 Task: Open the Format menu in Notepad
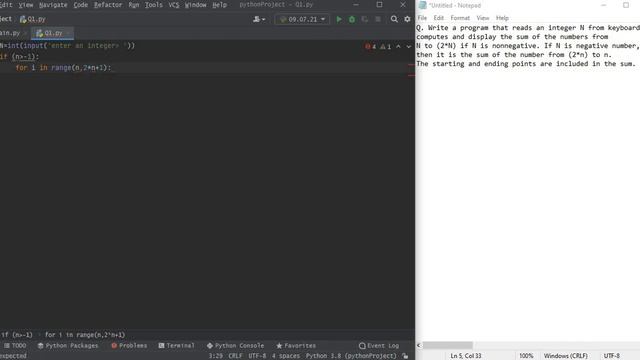pos(460,18)
